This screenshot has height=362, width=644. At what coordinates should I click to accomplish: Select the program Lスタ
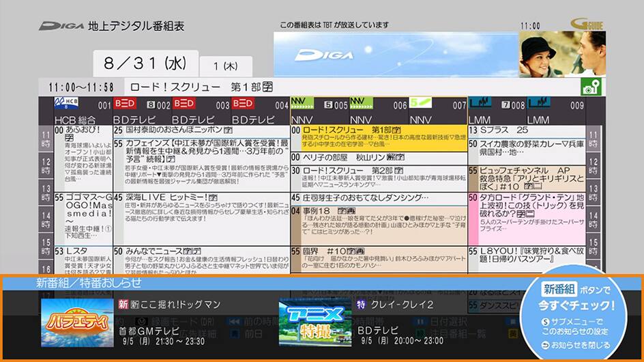83,260
